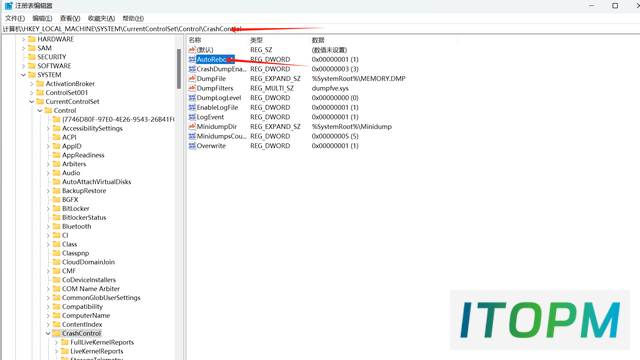This screenshot has width=640, height=360.
Task: Open the 收藏夹(A) favorites menu
Action: pyautogui.click(x=101, y=18)
